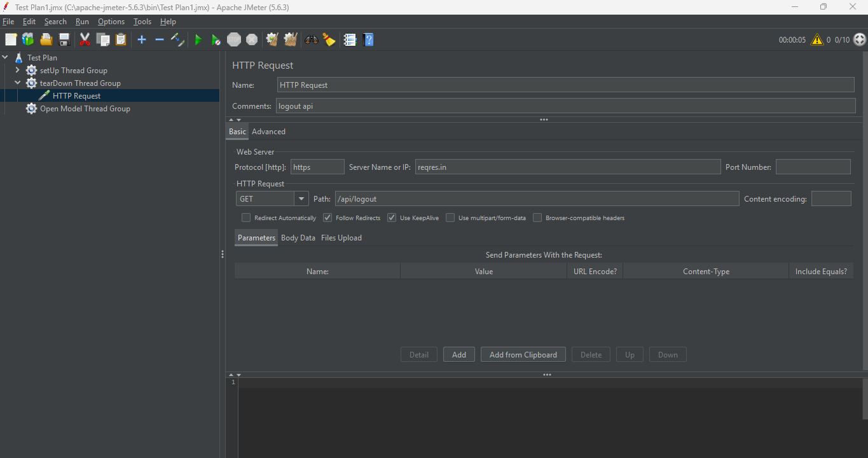Start the test with green play icon
868x458 pixels.
point(198,39)
